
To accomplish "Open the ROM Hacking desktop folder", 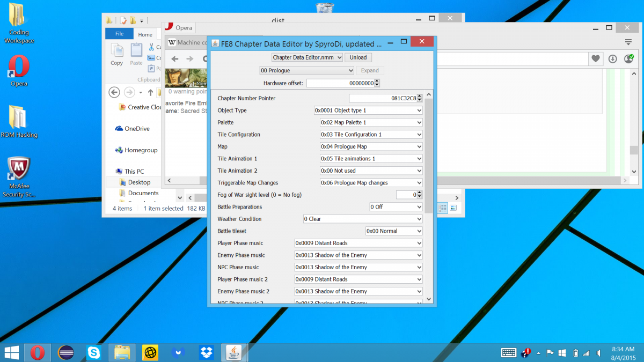I will [19, 121].
